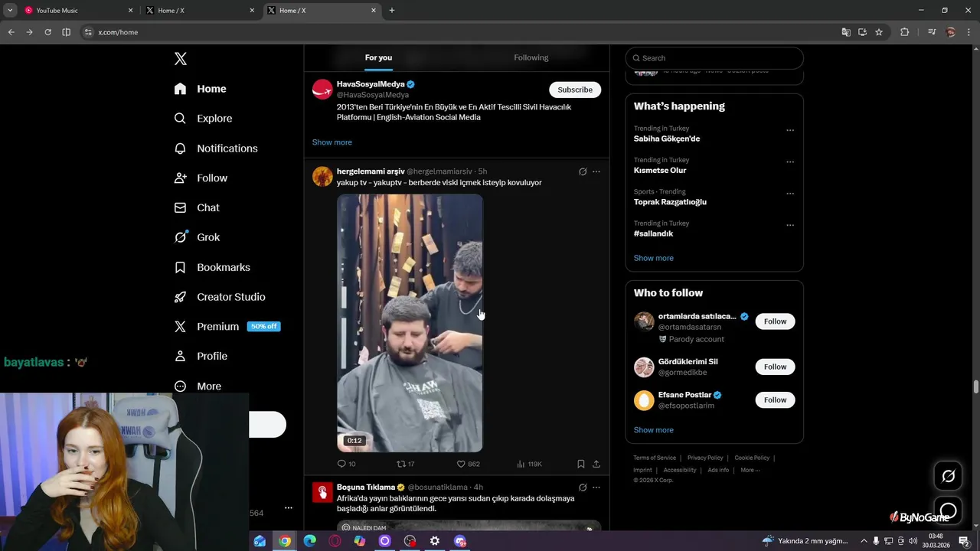Screen dimensions: 980x551
Task: Open the Home feed from the sidebar
Action: [200, 89]
